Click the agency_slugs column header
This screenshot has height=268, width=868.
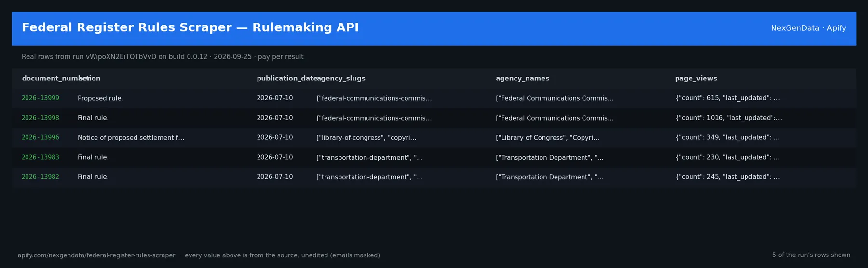click(x=341, y=79)
